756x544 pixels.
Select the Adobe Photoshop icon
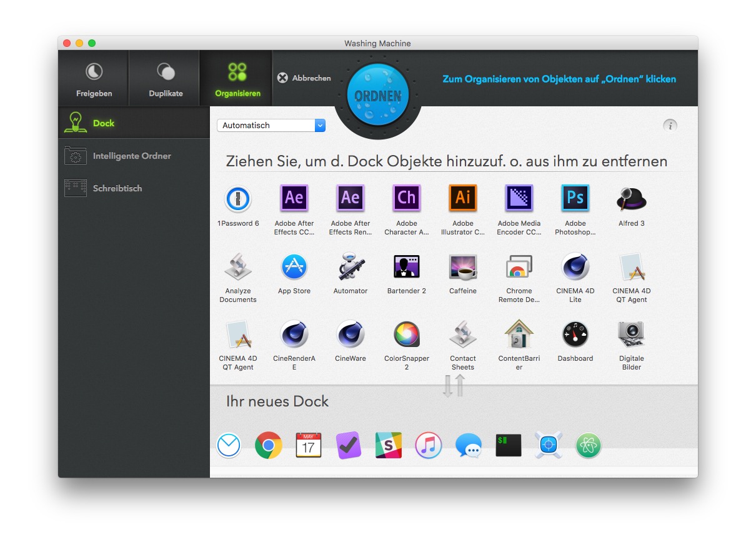pos(575,199)
